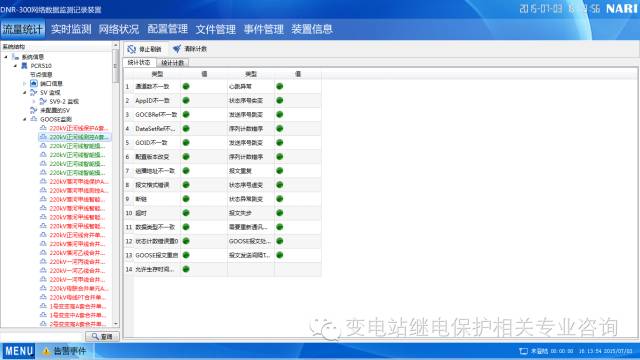This screenshot has height=360, width=640.
Task: Switch to the 实时监测 tab
Action: coord(71,29)
